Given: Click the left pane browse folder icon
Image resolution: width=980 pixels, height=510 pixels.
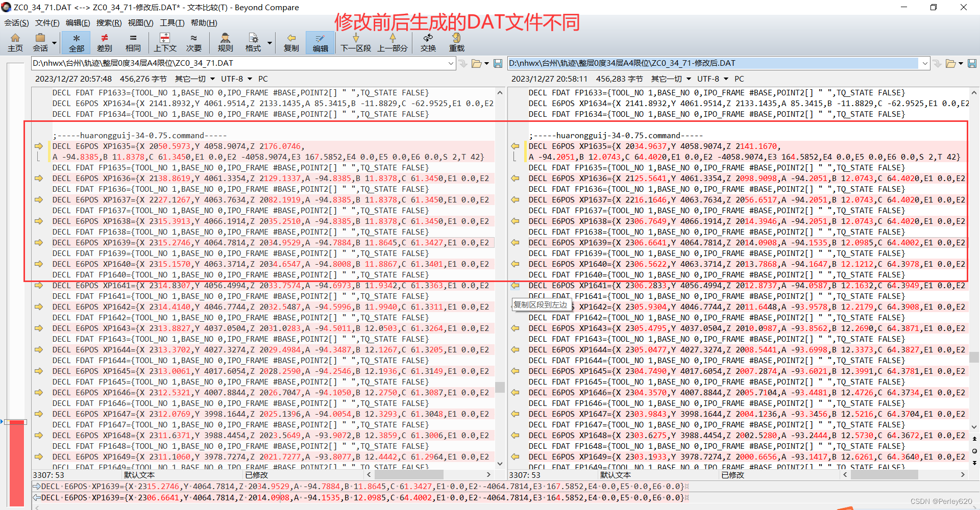Looking at the screenshot, I should (476, 63).
